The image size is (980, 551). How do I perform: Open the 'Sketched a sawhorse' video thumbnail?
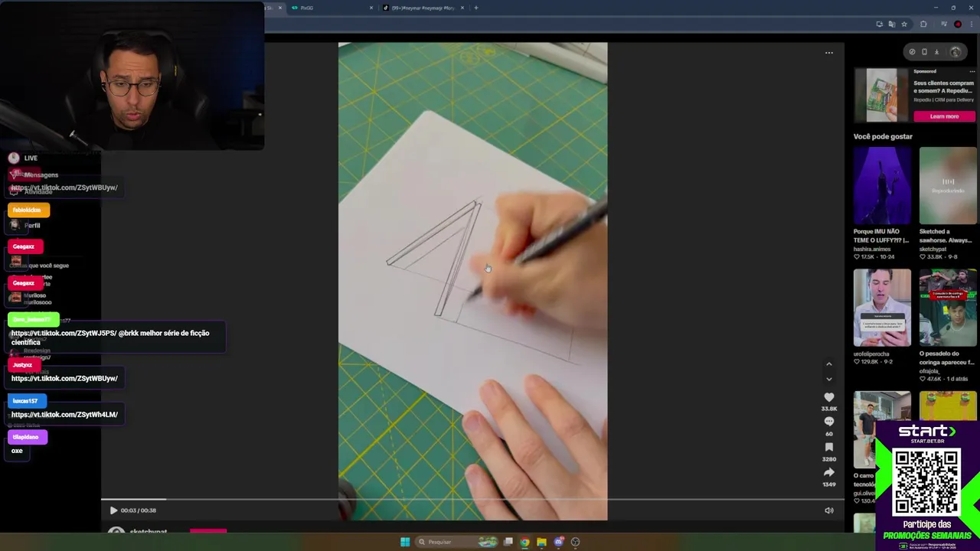pos(948,186)
